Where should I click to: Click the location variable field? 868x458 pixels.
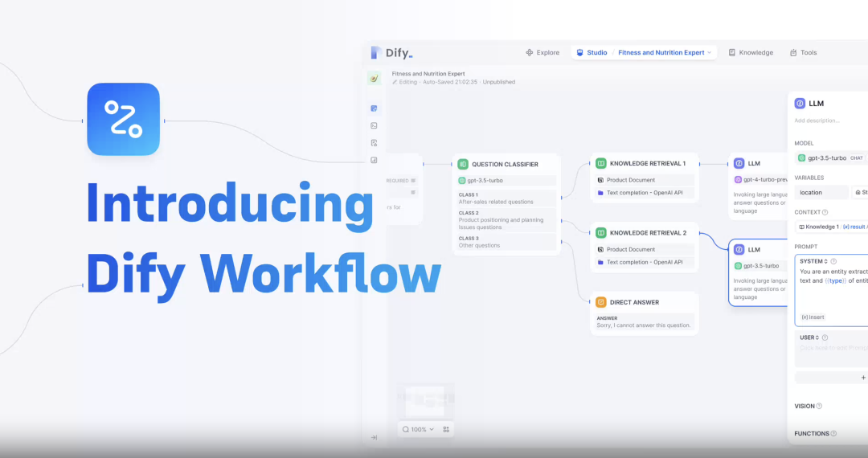tap(821, 193)
